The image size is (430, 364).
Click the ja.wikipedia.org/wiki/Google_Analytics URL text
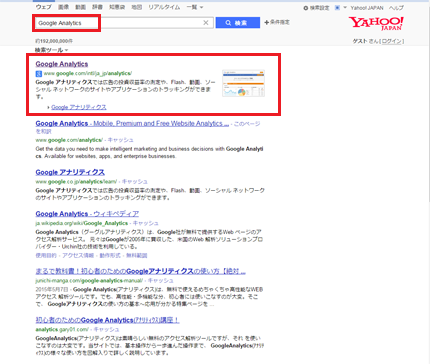(x=82, y=223)
